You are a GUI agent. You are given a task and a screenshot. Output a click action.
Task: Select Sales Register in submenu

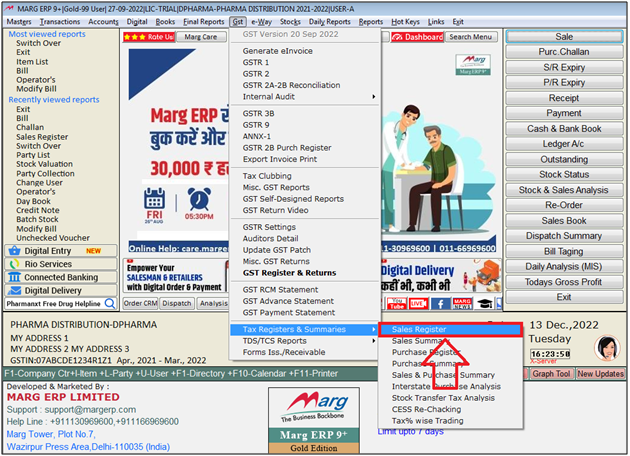point(450,329)
